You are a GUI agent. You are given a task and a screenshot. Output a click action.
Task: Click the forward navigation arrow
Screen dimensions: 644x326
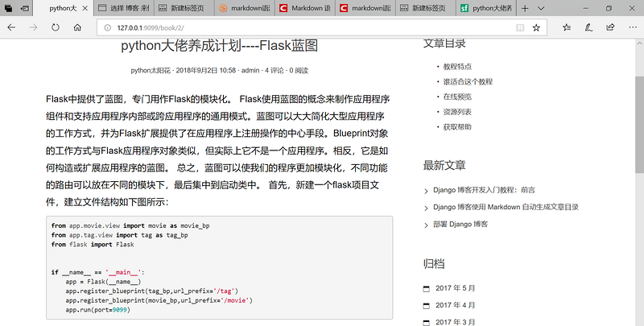coord(33,27)
